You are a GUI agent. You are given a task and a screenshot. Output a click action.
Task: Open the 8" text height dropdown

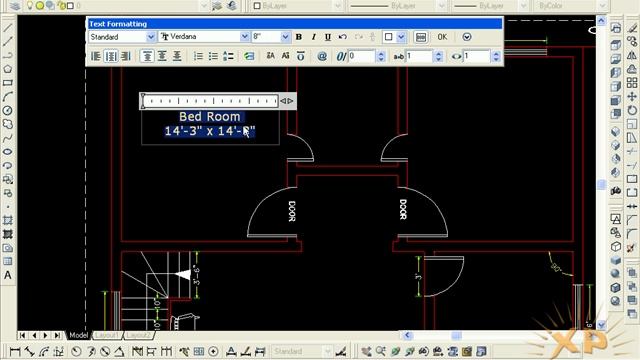(x=285, y=37)
